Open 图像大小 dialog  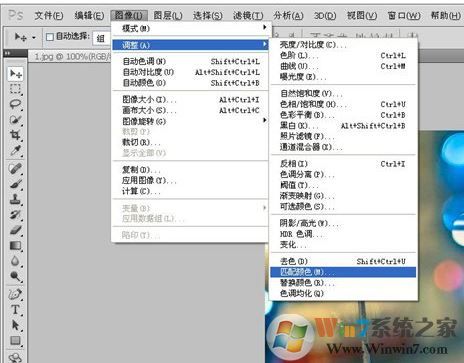(190, 99)
